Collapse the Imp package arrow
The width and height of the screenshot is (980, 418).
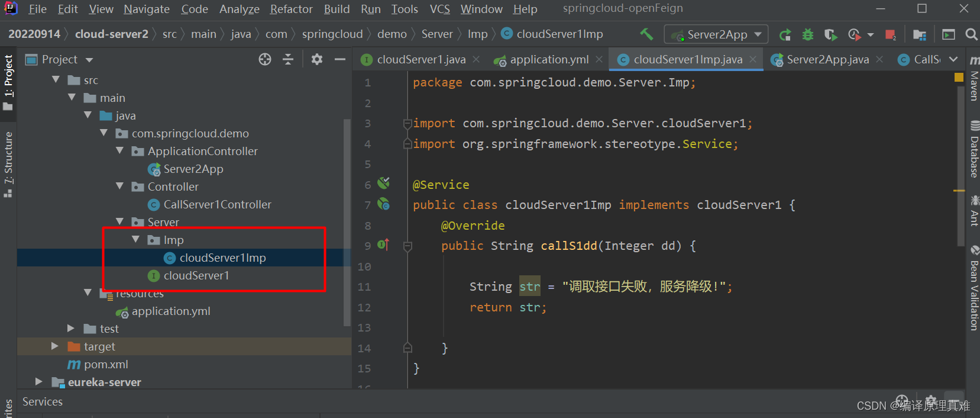[135, 239]
